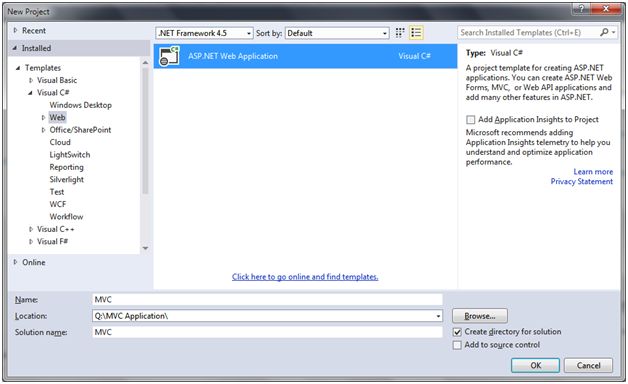628x384 pixels.
Task: Click the go online and find templates link
Action: tap(305, 277)
